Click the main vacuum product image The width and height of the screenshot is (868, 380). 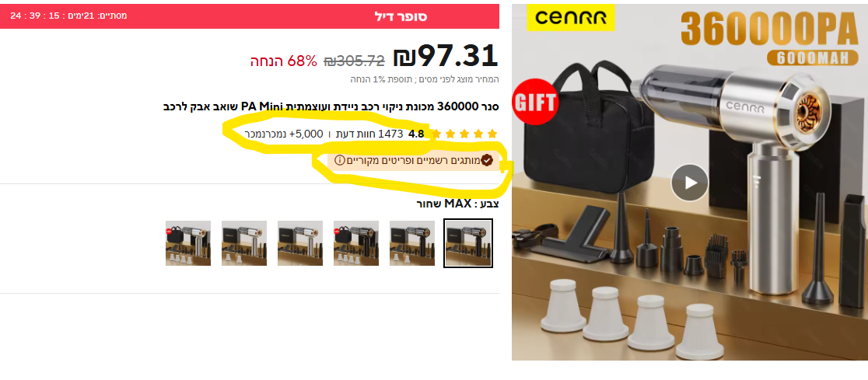click(690, 183)
